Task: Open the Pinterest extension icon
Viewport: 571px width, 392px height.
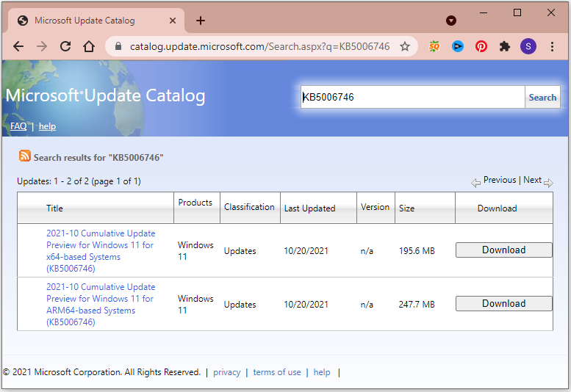Action: point(481,46)
